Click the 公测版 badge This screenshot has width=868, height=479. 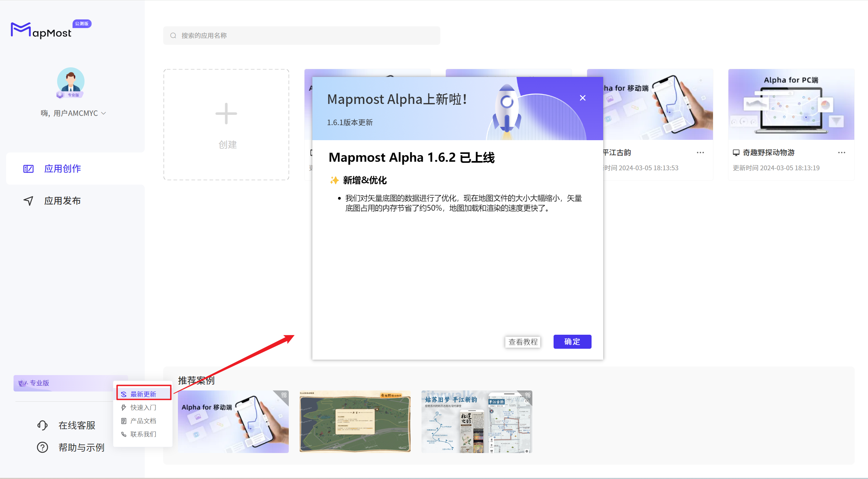pos(82,24)
